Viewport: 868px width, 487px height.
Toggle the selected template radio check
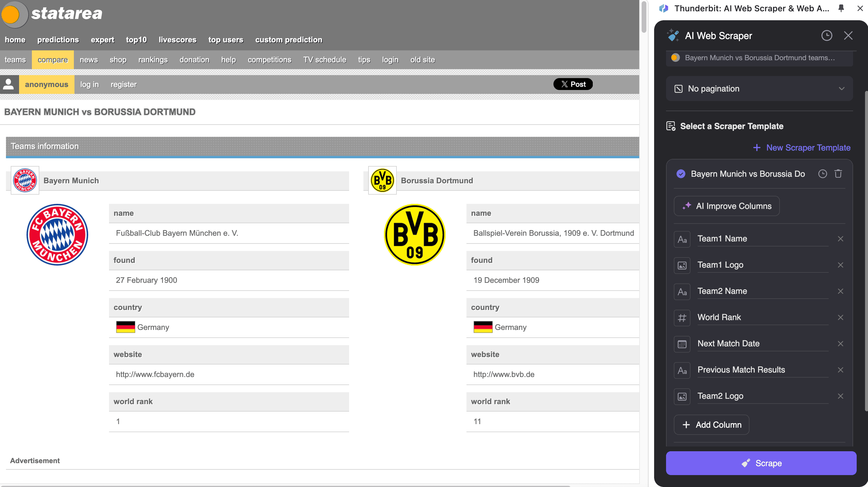tap(681, 174)
